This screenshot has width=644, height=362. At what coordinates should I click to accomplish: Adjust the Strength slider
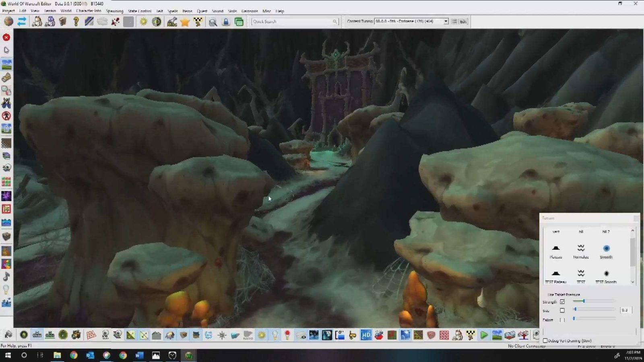584,301
